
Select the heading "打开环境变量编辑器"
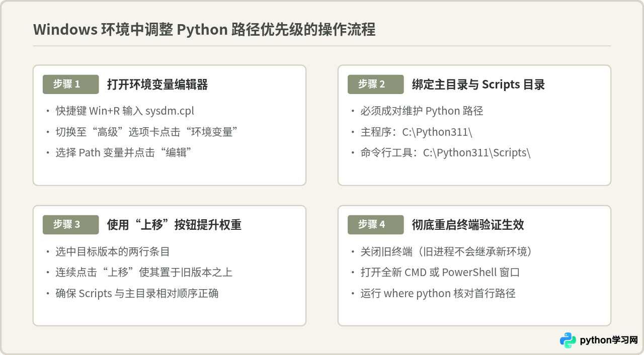coord(157,84)
